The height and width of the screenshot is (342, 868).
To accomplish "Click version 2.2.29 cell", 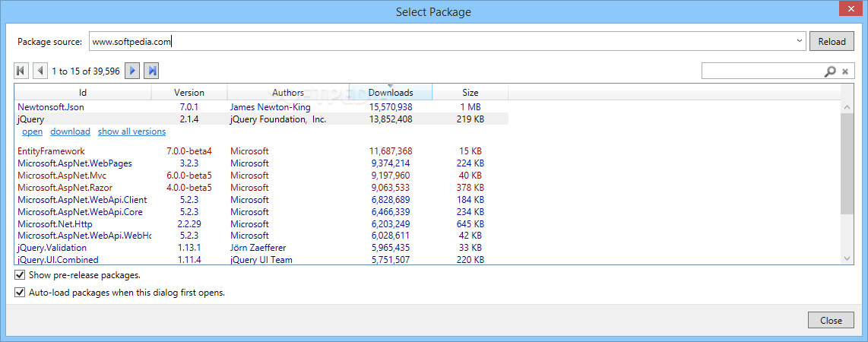I will (188, 224).
